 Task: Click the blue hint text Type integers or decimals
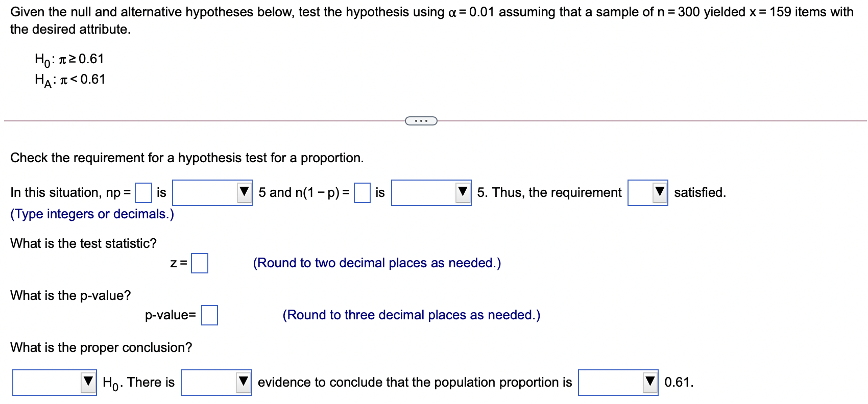coord(92,214)
